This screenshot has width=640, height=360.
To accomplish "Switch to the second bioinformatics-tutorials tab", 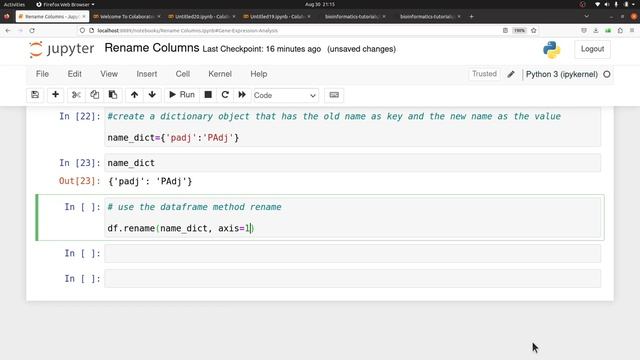I will (427, 16).
